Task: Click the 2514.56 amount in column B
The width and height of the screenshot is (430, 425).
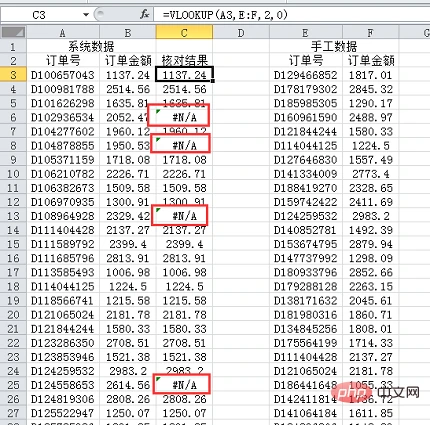Action: point(128,89)
